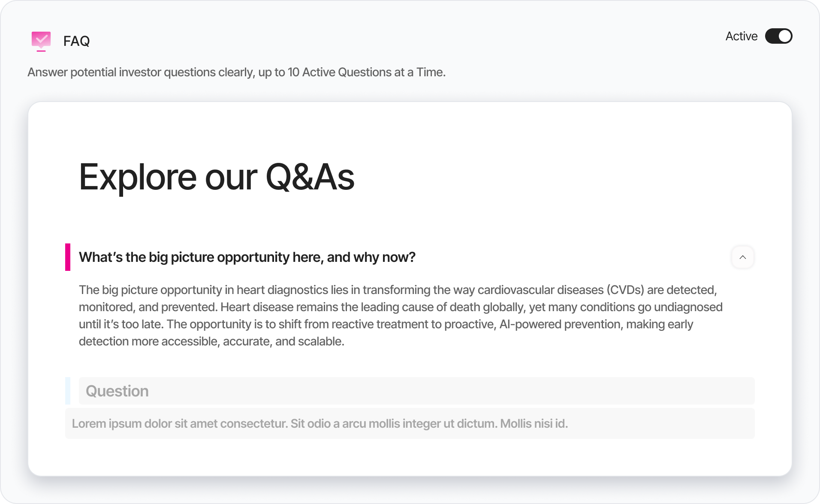Turn off the Active toggle switch
The width and height of the screenshot is (820, 504).
point(778,36)
